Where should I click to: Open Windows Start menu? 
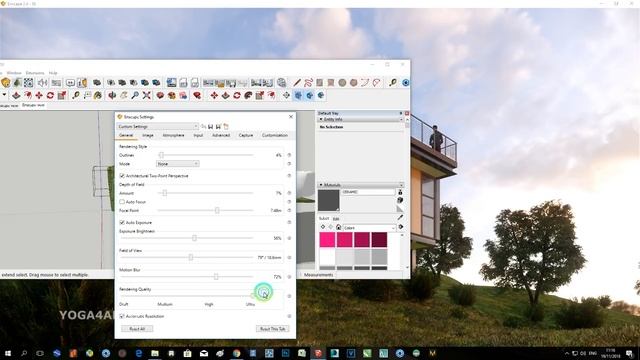click(7, 353)
